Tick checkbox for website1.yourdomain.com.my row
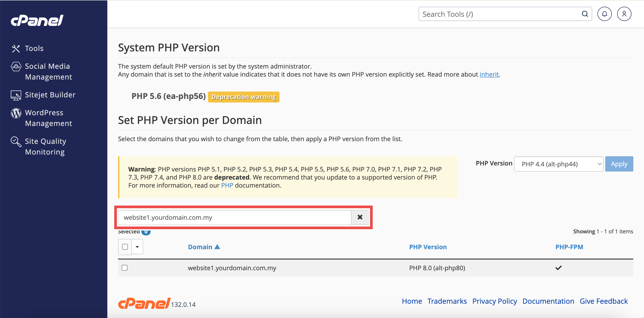Image resolution: width=644 pixels, height=318 pixels. [x=125, y=268]
